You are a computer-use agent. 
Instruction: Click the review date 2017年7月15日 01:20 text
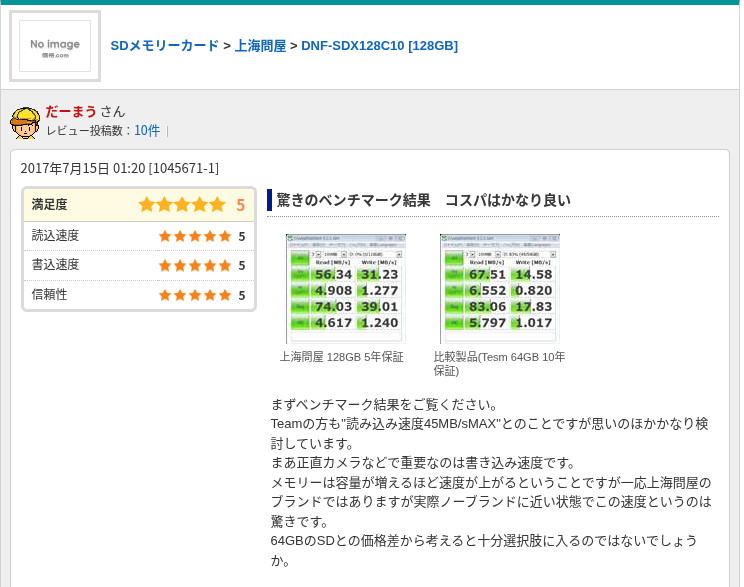click(x=120, y=168)
